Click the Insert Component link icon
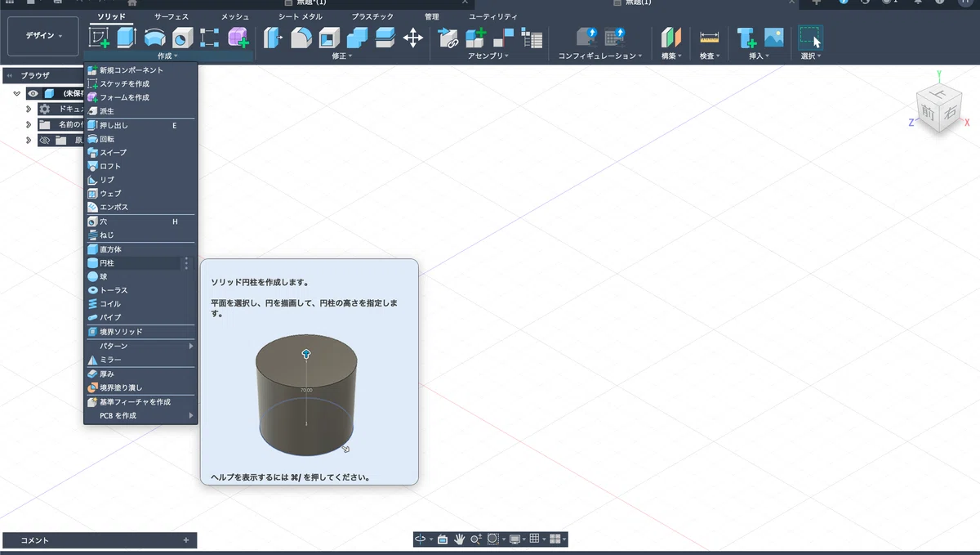The image size is (980, 555). coord(448,38)
